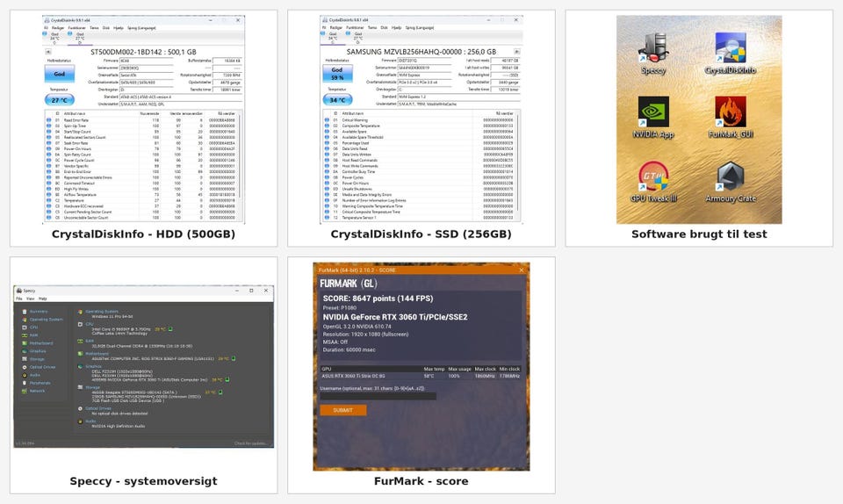Viewport: 843px width, 504px height.
Task: Open the Help menu in Speccy
Action: coord(42,299)
